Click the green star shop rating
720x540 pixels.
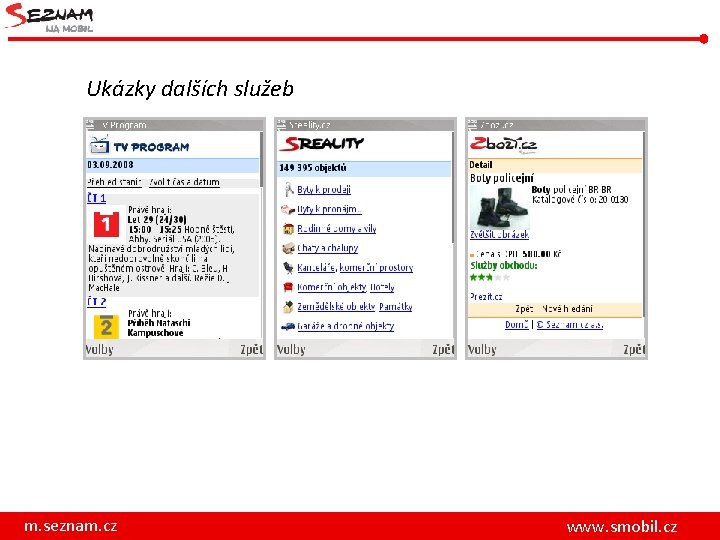[x=489, y=277]
